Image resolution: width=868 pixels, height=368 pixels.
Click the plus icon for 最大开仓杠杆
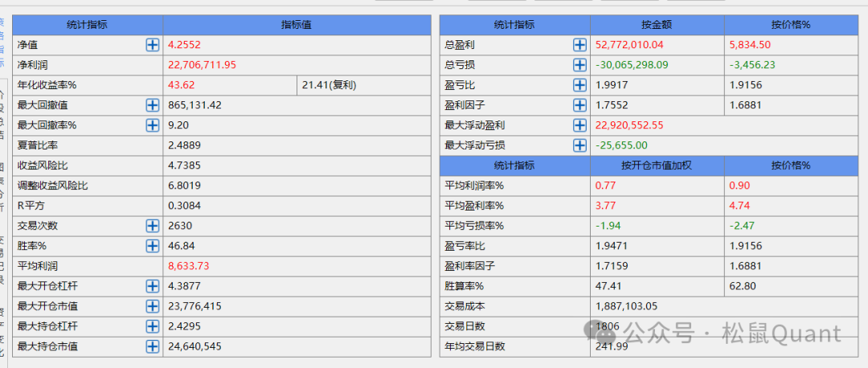click(152, 286)
